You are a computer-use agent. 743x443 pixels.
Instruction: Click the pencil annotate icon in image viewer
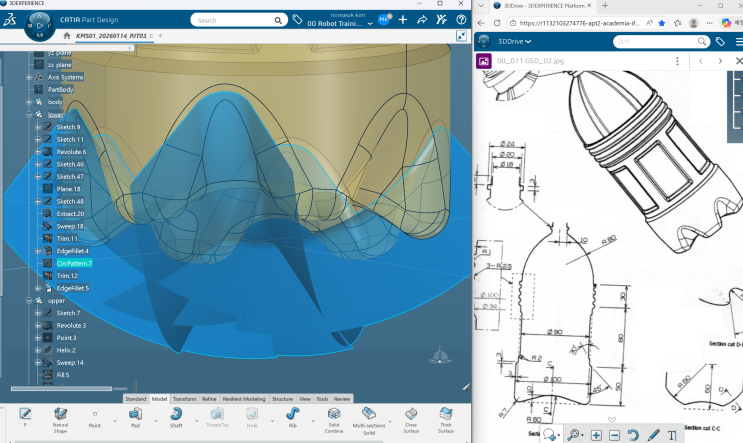click(653, 435)
